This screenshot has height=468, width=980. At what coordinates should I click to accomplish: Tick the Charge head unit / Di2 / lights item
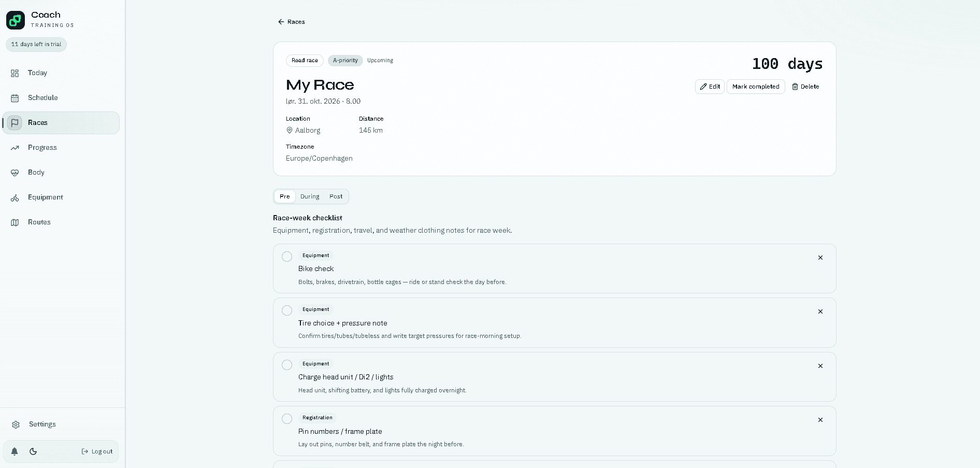(x=287, y=365)
